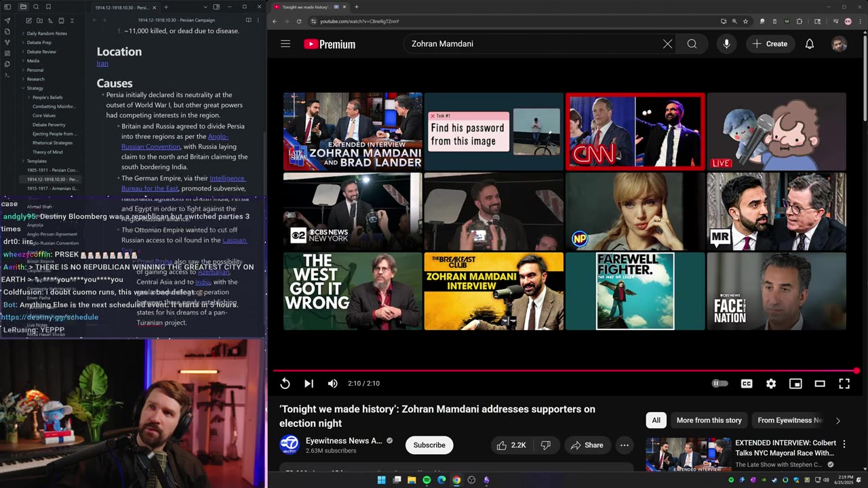Share the Zohran Mamdani video
This screenshot has width=868, height=488.
pyautogui.click(x=587, y=445)
